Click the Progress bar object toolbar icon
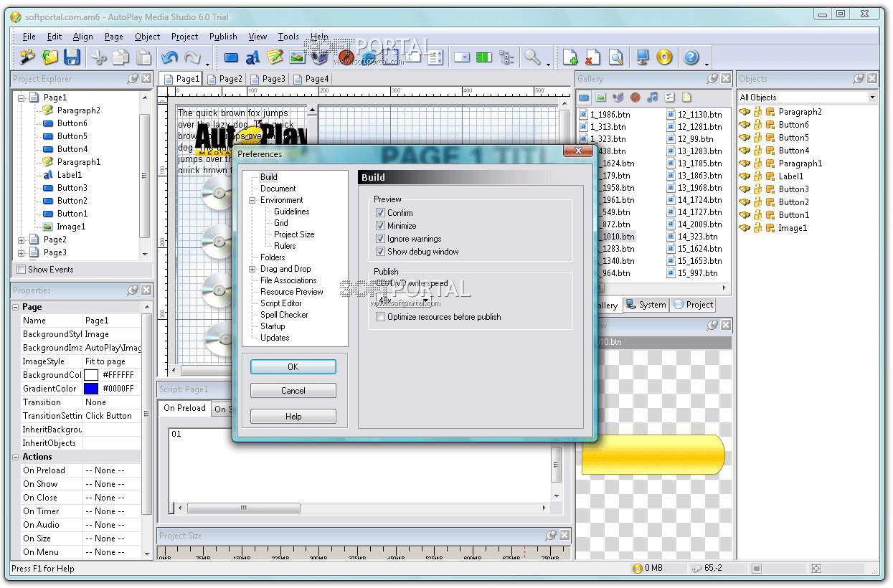The height and width of the screenshot is (588, 893). click(x=484, y=57)
